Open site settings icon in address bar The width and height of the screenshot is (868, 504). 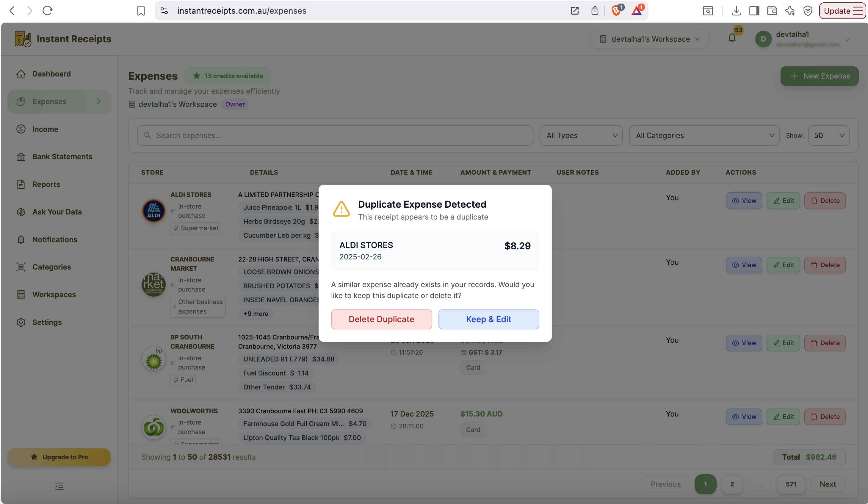tap(164, 11)
